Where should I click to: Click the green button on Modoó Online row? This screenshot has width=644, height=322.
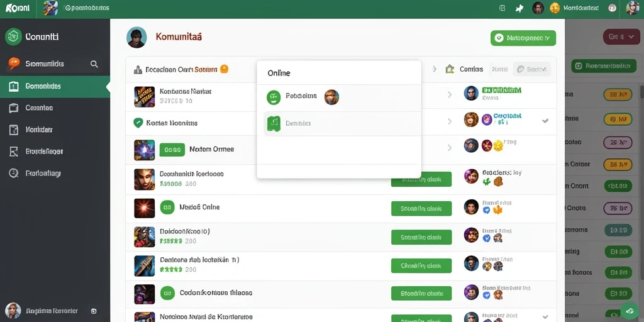pyautogui.click(x=421, y=208)
